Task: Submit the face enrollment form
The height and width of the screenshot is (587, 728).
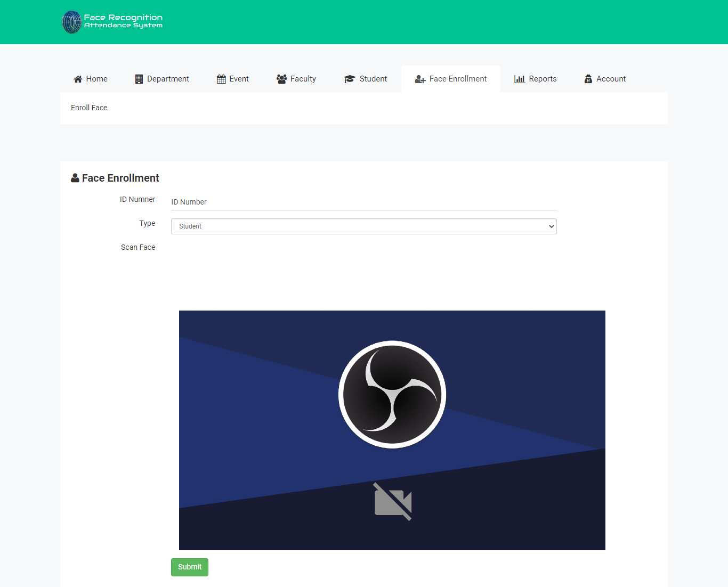Action: pos(190,567)
